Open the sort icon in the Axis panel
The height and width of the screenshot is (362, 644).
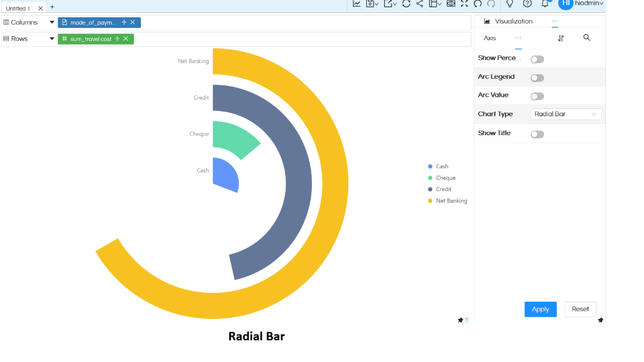561,38
